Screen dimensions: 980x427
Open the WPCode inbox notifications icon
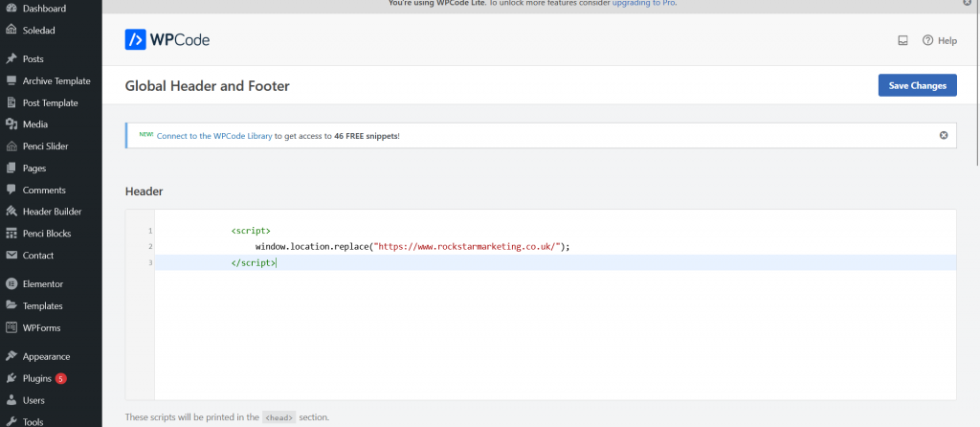click(x=902, y=40)
